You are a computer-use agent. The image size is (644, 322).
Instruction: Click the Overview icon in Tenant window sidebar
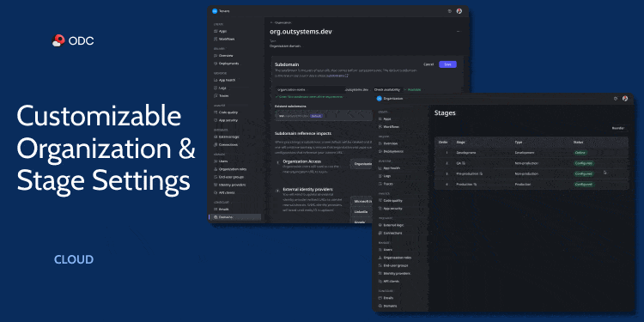tap(216, 56)
